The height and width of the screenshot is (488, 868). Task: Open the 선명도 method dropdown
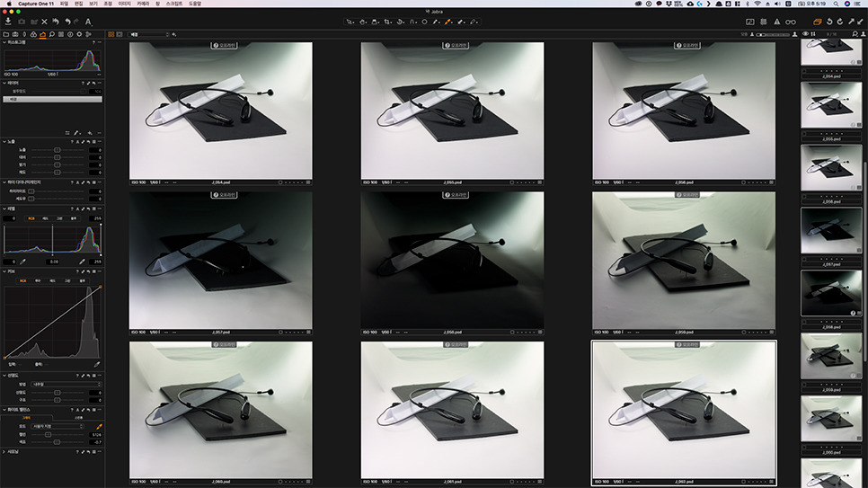pos(67,384)
